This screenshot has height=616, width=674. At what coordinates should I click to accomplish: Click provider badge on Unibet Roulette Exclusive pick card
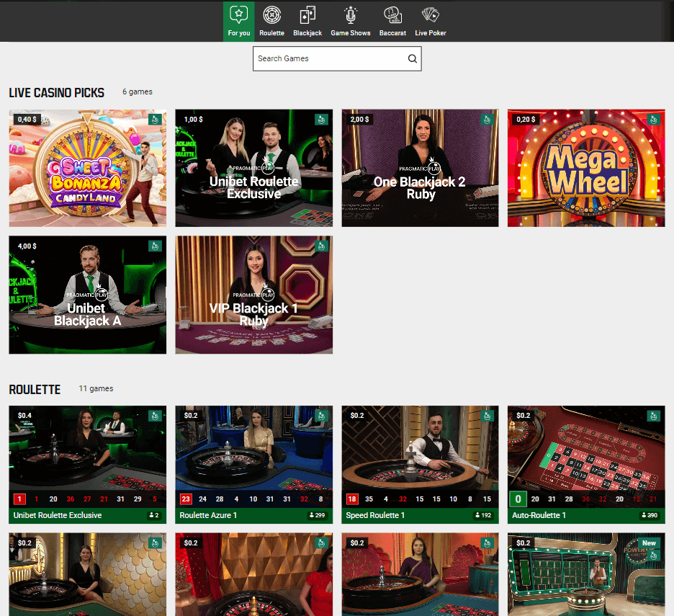click(x=321, y=120)
